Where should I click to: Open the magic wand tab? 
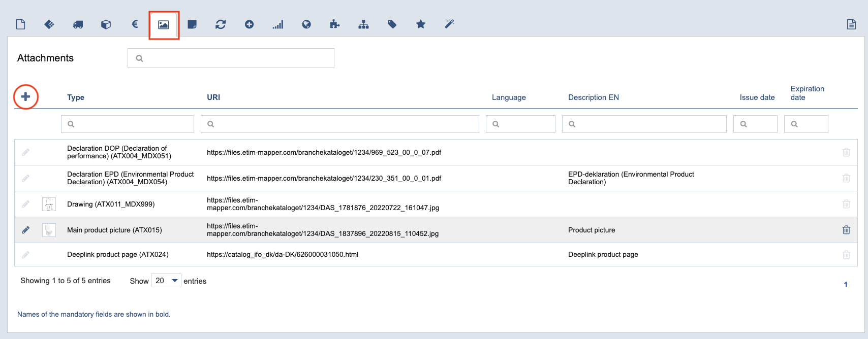[x=449, y=24]
